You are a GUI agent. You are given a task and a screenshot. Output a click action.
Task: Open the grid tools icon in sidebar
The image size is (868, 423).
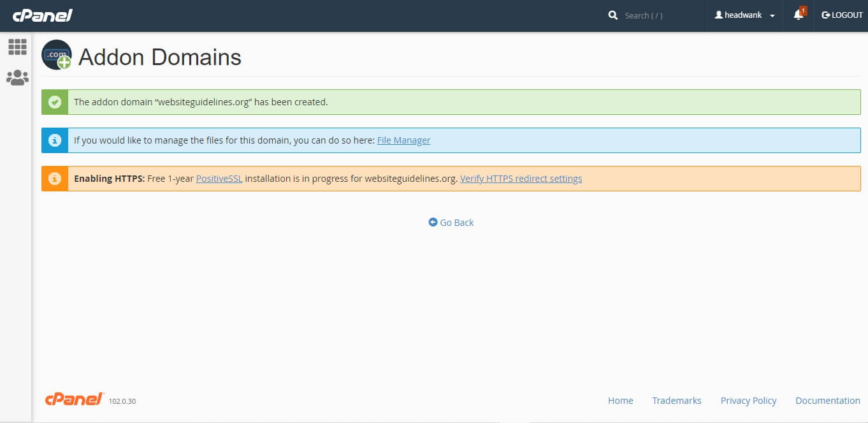click(x=17, y=47)
